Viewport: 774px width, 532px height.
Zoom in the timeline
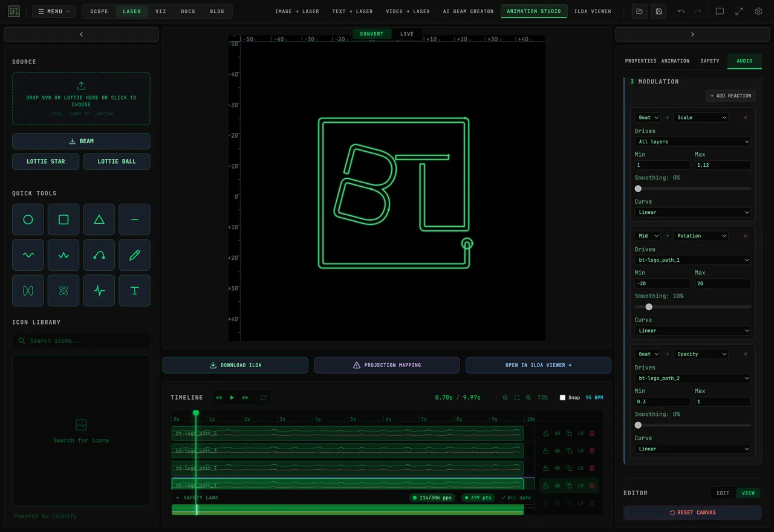click(x=528, y=397)
